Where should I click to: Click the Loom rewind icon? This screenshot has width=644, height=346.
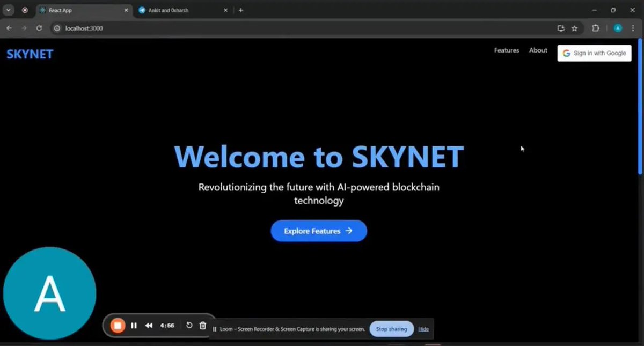pyautogui.click(x=149, y=326)
